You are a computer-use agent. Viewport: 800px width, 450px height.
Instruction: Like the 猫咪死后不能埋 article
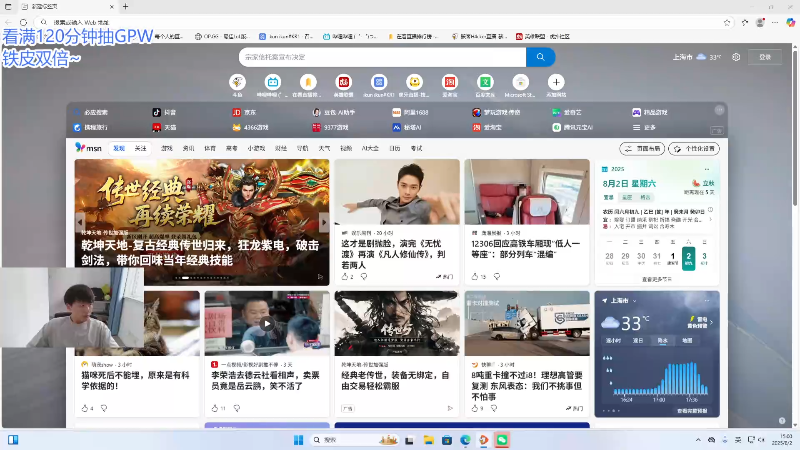pos(85,408)
